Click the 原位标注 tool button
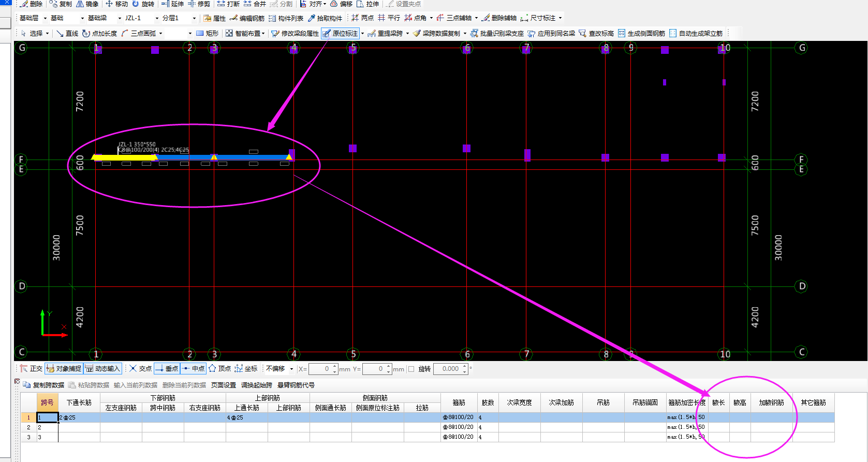The width and height of the screenshot is (868, 462). (x=340, y=33)
